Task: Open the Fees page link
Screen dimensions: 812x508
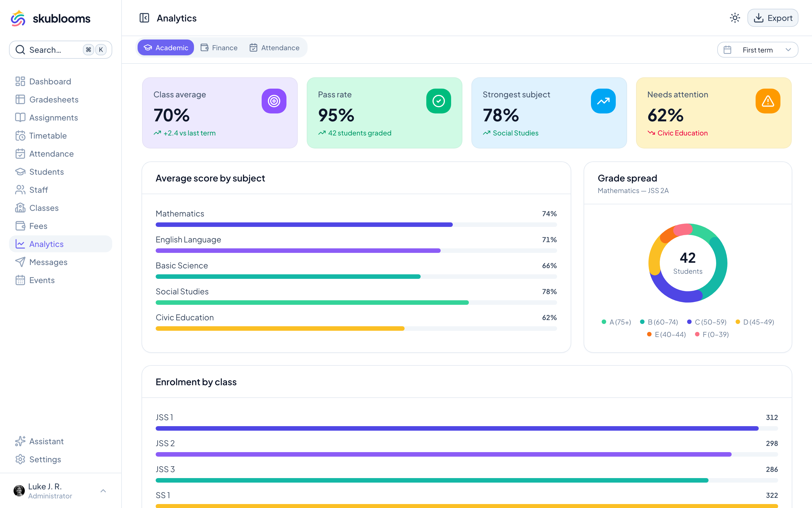Action: click(60, 226)
